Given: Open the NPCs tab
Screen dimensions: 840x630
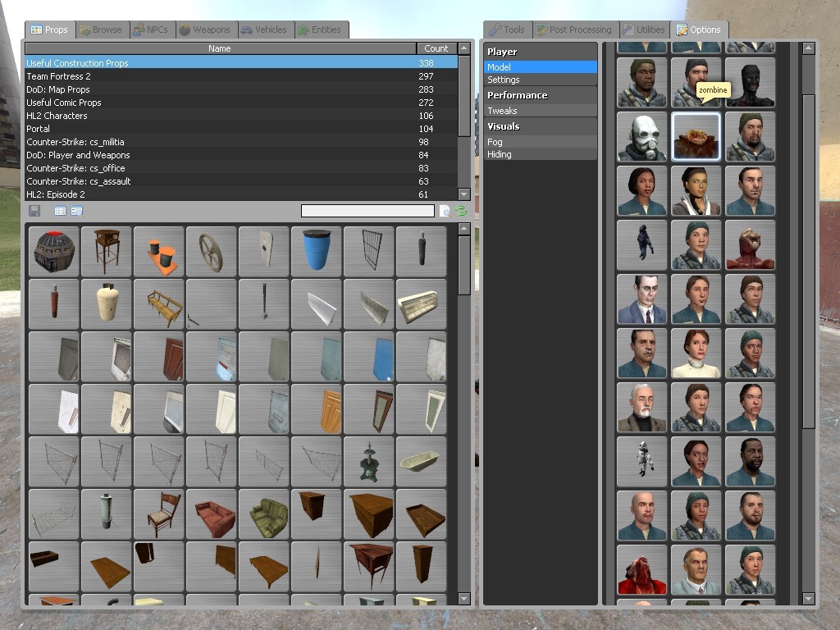Looking at the screenshot, I should 151,30.
